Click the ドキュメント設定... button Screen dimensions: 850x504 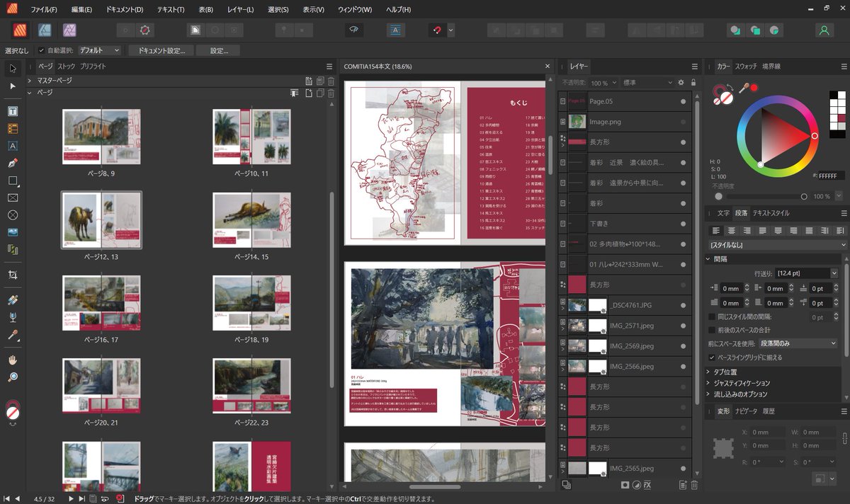161,51
